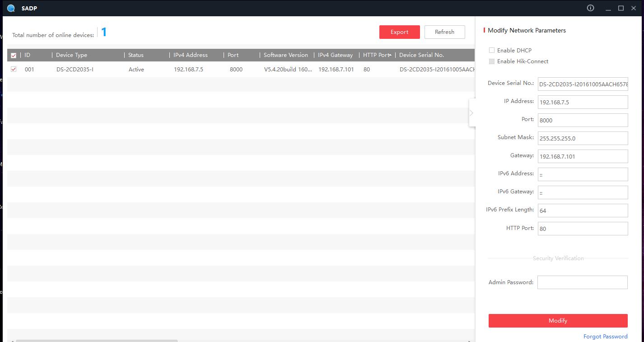
Task: Click the Subnet Mask field
Action: (582, 138)
